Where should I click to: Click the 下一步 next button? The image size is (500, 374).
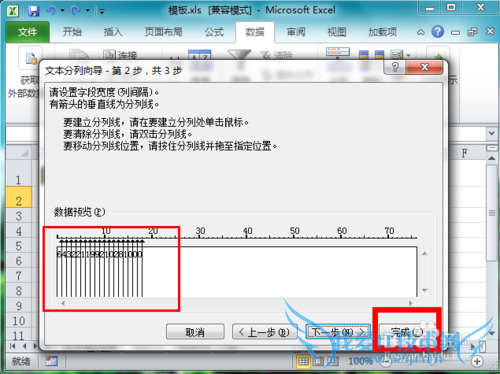(338, 332)
